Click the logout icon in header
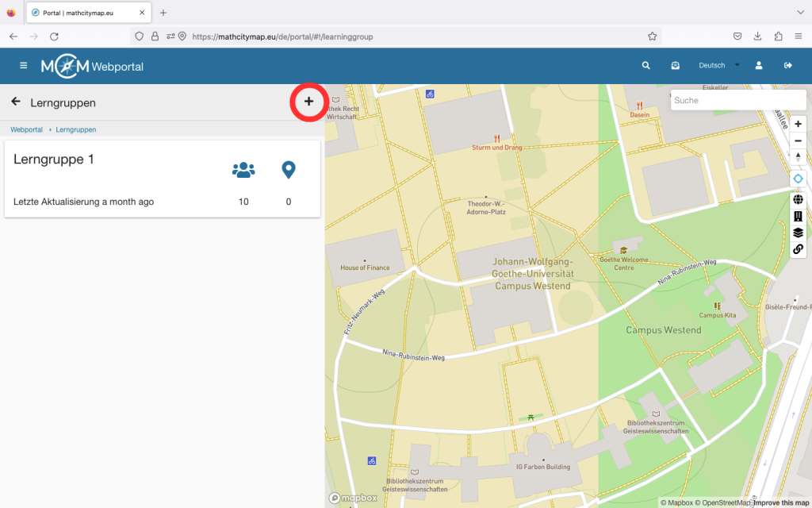 click(788, 66)
